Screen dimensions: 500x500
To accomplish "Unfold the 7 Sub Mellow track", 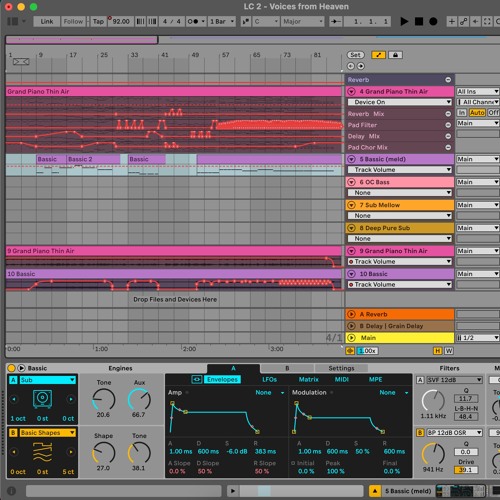I will click(x=351, y=205).
